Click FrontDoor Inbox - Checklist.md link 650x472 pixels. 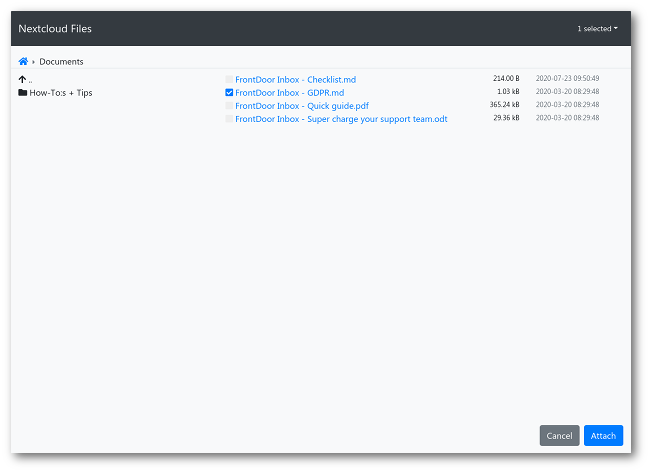295,79
